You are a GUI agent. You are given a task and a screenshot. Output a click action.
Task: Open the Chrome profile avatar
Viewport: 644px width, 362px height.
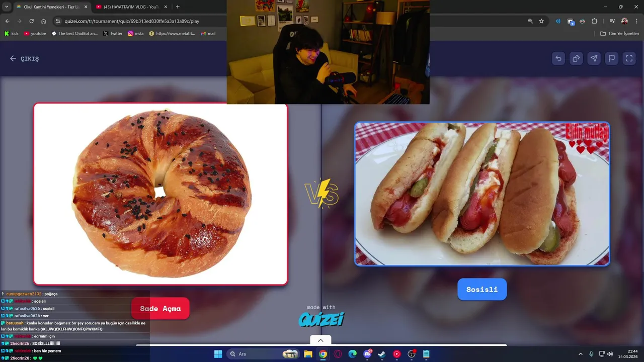[624, 21]
